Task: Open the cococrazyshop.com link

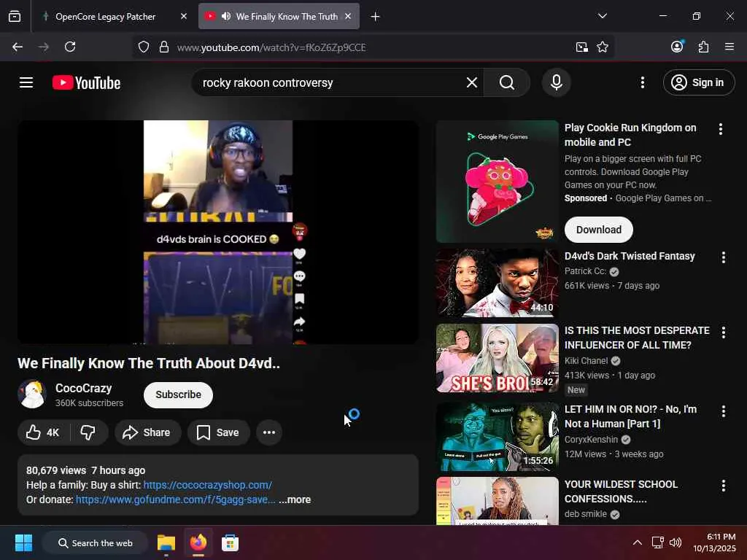Action: click(x=208, y=485)
